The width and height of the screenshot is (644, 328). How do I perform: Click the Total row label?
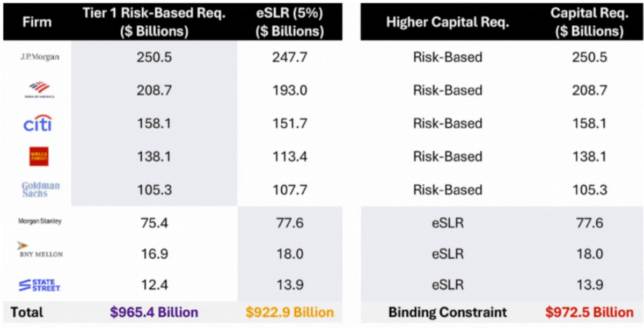(26, 312)
